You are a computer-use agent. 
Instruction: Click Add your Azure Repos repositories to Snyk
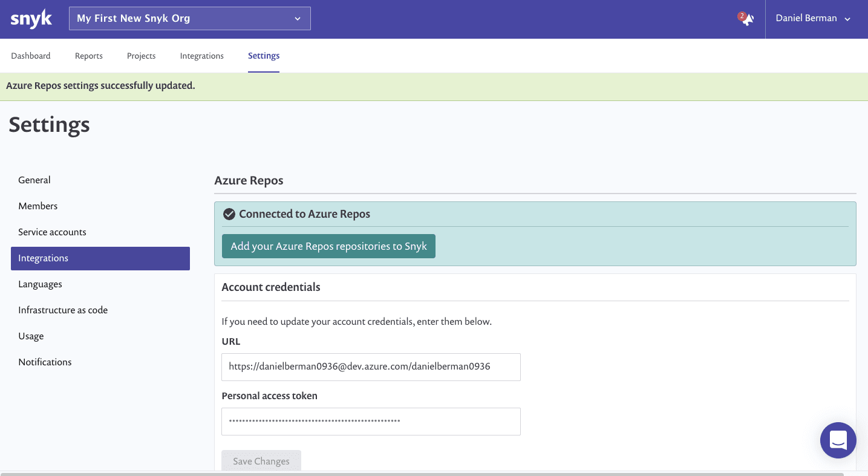(x=328, y=246)
